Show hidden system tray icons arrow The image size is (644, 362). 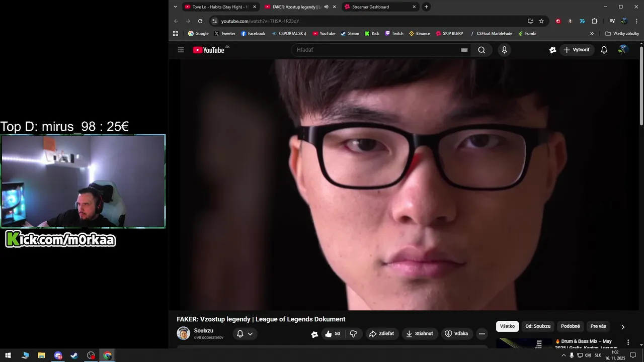(x=563, y=355)
